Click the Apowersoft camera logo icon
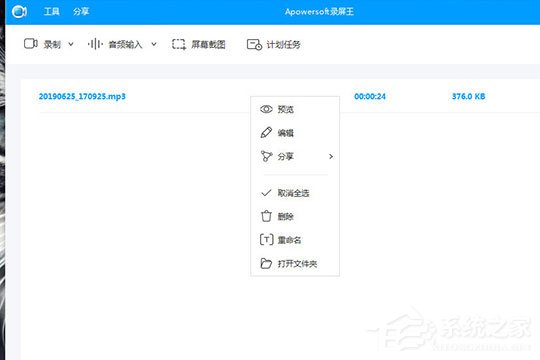 pos(19,12)
